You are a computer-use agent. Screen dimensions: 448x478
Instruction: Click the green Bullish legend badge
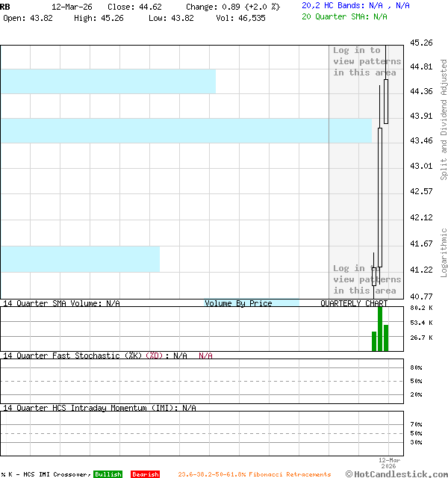[108, 474]
